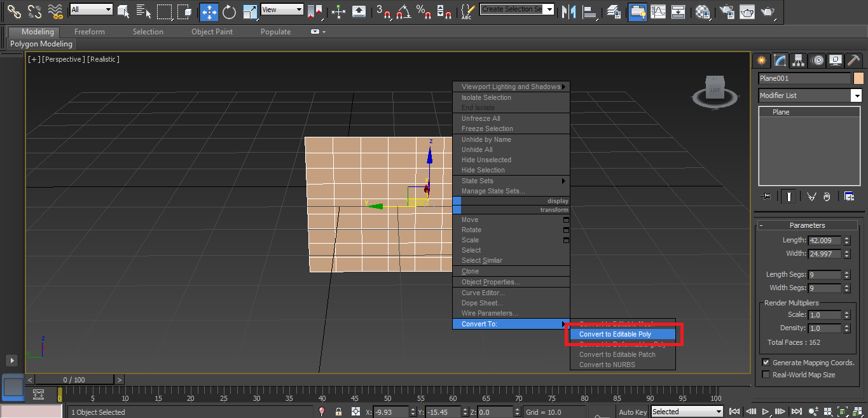Click the Plane001 object color swatch
This screenshot has width=868, height=418.
click(x=858, y=78)
